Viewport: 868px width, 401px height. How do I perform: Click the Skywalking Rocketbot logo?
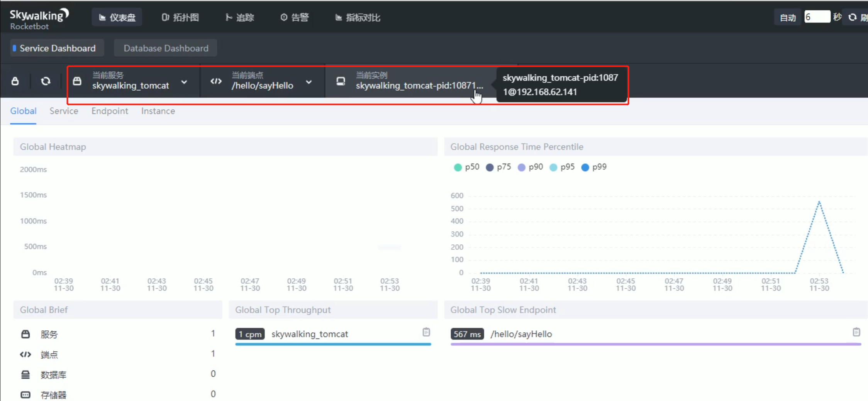[39, 19]
